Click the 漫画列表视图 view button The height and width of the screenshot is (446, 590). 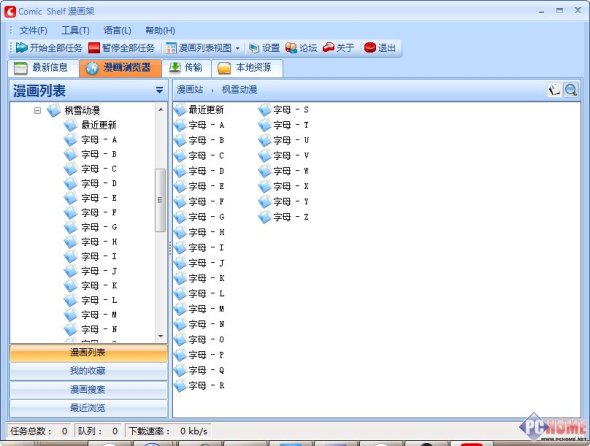(199, 48)
